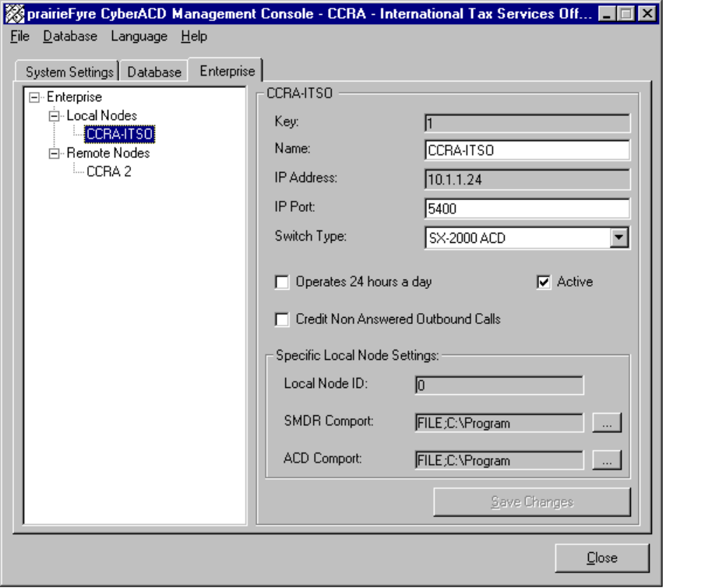Click the Key field
Image resolution: width=712 pixels, height=588 pixels.
(x=527, y=123)
